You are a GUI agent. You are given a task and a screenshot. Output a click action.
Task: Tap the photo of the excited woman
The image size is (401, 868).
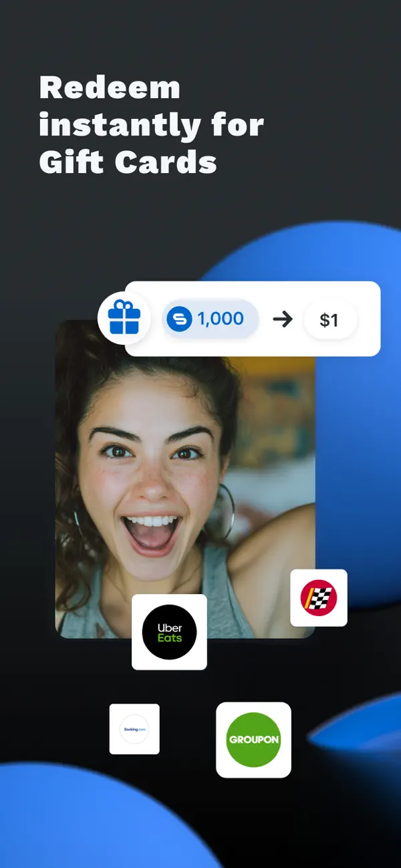click(x=184, y=478)
